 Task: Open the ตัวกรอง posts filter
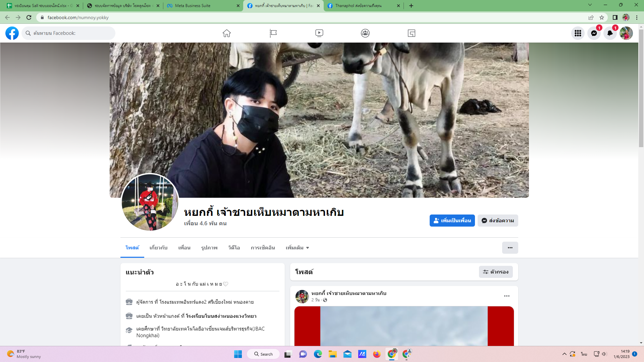[x=495, y=272]
